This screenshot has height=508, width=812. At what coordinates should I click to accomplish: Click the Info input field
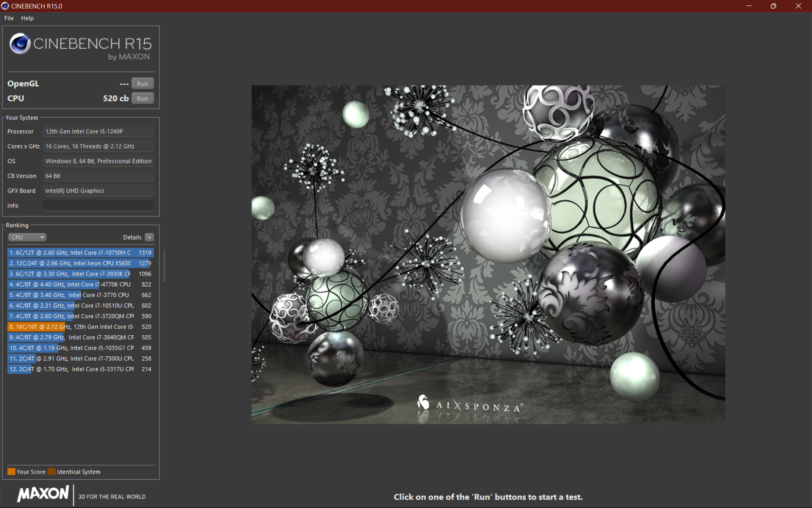tap(98, 206)
